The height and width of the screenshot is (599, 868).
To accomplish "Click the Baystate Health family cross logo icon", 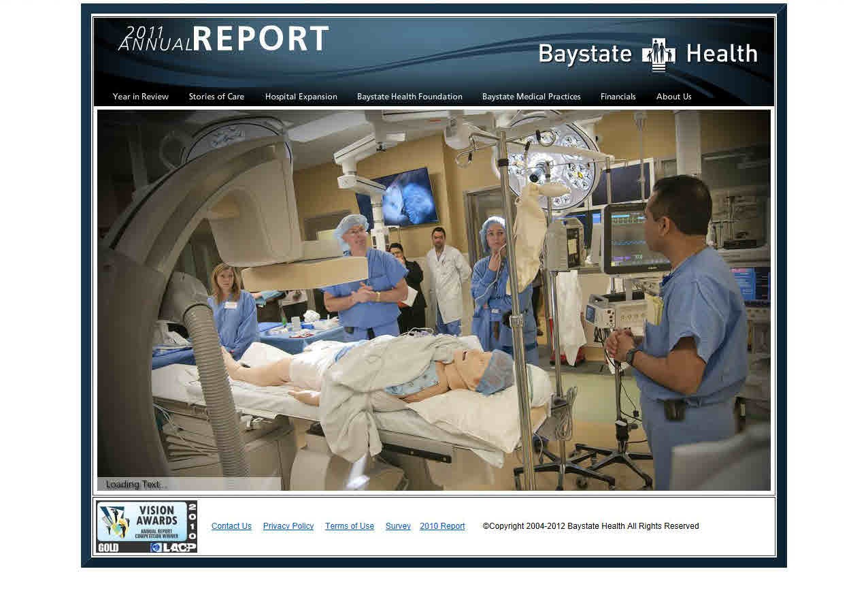I will click(658, 54).
